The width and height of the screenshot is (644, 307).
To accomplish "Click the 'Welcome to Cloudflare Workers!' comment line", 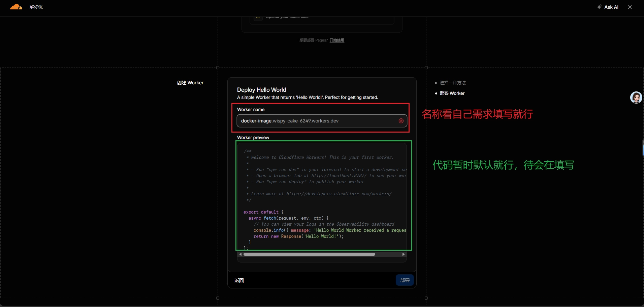I will pyautogui.click(x=320, y=158).
